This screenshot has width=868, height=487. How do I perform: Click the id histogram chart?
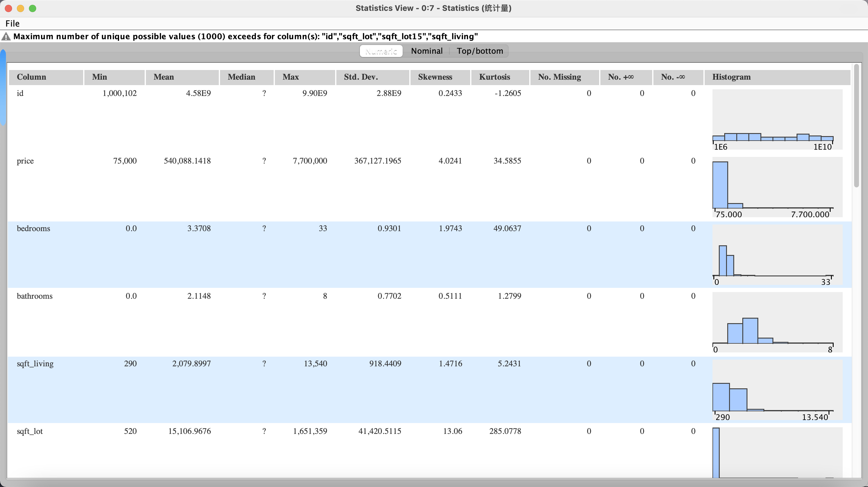coord(777,120)
